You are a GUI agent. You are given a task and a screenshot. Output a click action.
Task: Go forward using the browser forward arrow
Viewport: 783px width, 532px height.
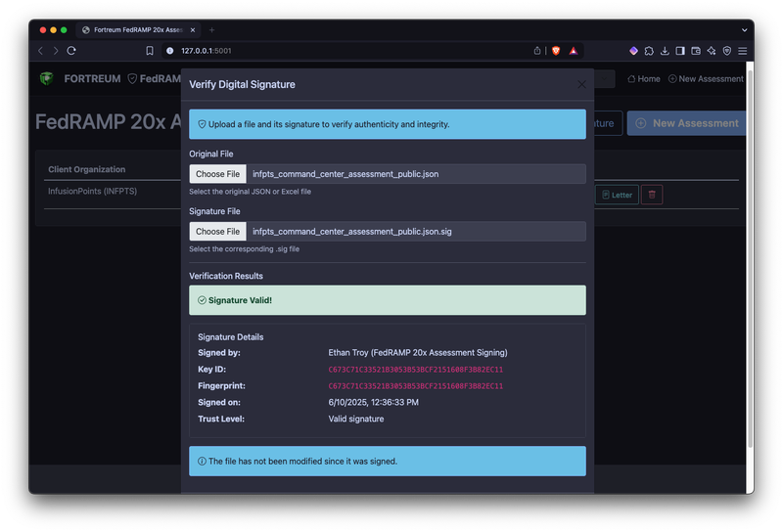coord(56,51)
